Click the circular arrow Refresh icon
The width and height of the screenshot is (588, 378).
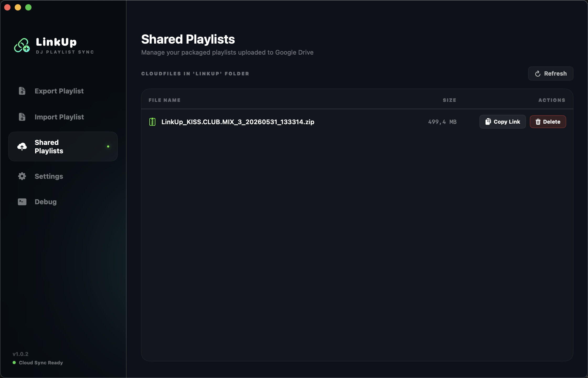pyautogui.click(x=538, y=74)
